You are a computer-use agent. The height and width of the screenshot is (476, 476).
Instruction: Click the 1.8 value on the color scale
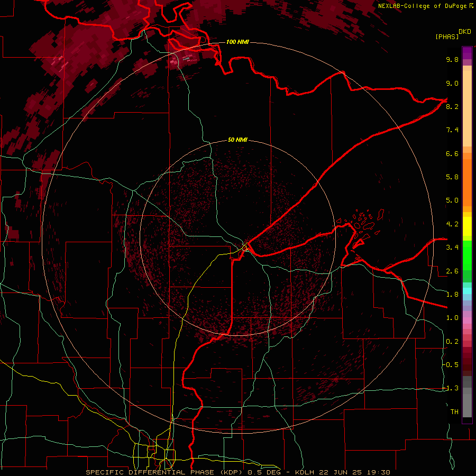coord(452,295)
